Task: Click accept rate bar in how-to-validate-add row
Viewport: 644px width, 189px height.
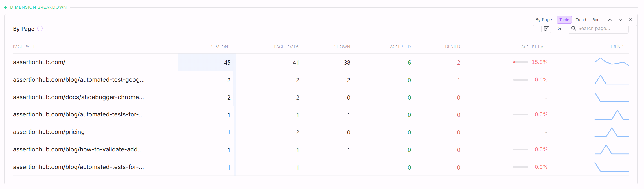Action: pyautogui.click(x=520, y=149)
